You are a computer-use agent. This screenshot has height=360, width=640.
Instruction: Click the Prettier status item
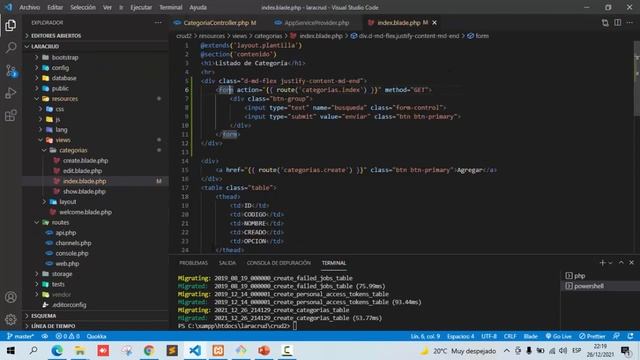click(592, 336)
